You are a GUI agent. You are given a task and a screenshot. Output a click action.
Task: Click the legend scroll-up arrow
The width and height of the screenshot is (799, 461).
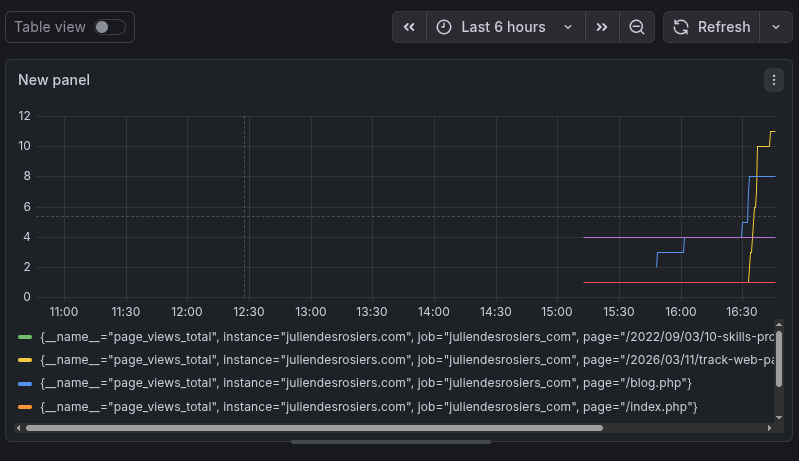(x=779, y=324)
